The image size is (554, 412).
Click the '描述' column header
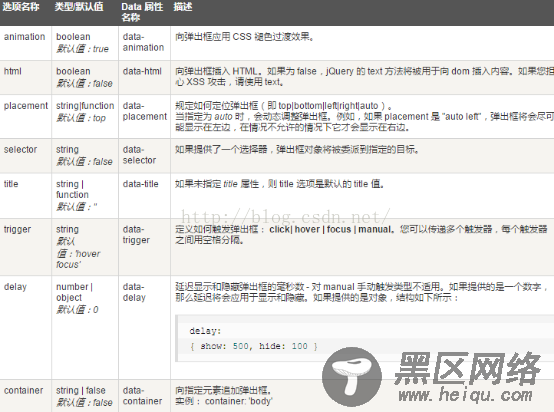183,7
